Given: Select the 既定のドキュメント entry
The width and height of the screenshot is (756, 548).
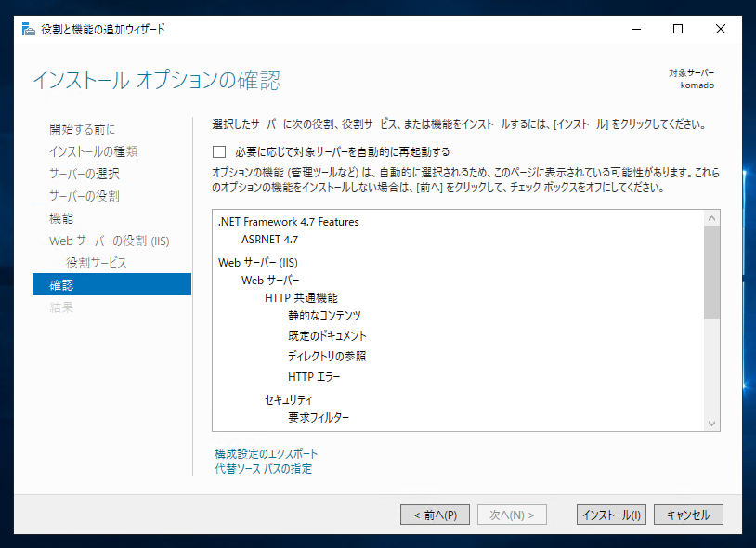Looking at the screenshot, I should (x=327, y=336).
